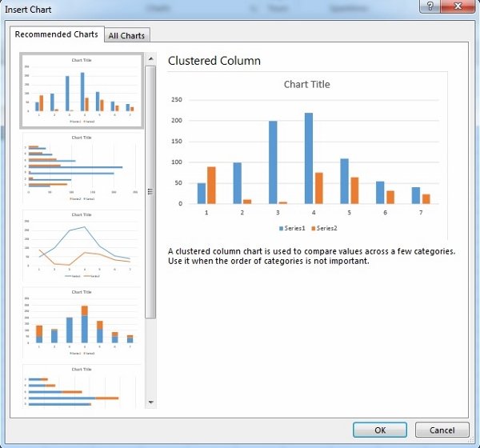Click the Clustered Column heading text
This screenshot has width=480, height=448.
(214, 61)
